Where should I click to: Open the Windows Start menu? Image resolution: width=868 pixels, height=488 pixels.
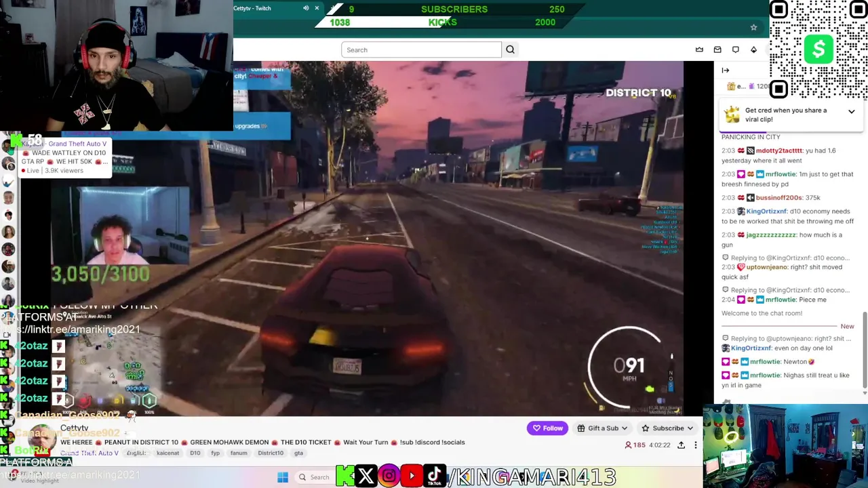283,477
